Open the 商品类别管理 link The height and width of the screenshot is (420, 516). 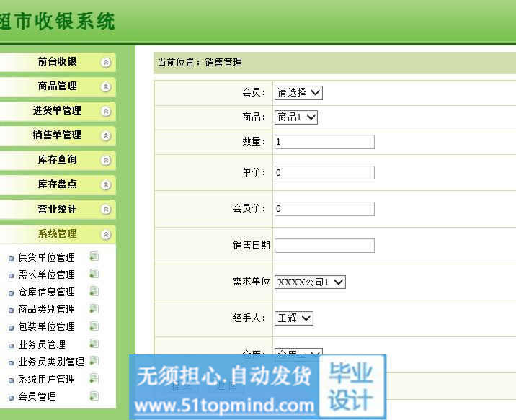click(x=46, y=310)
